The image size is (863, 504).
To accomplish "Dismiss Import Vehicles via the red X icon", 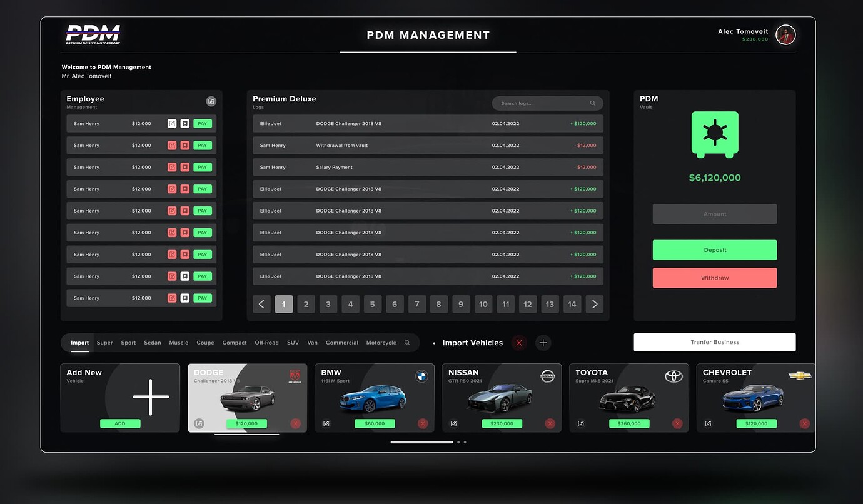I will pos(519,343).
